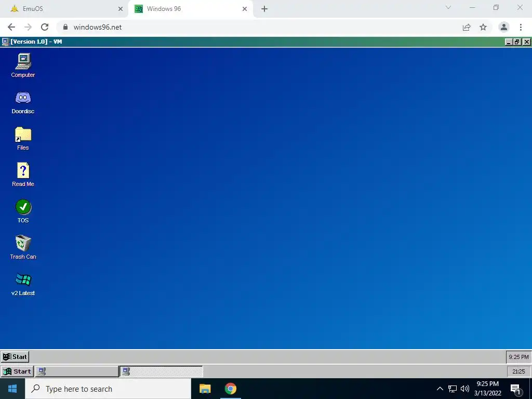
Task: Share this page icon
Action: click(x=467, y=27)
